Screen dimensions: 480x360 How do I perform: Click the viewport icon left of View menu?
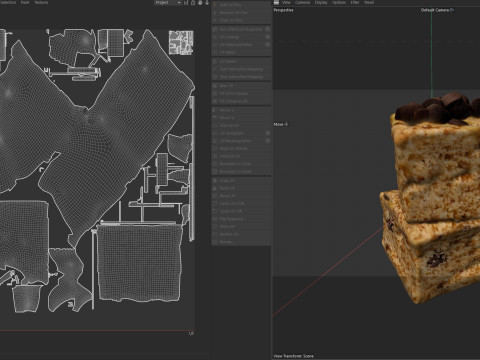tap(276, 2)
